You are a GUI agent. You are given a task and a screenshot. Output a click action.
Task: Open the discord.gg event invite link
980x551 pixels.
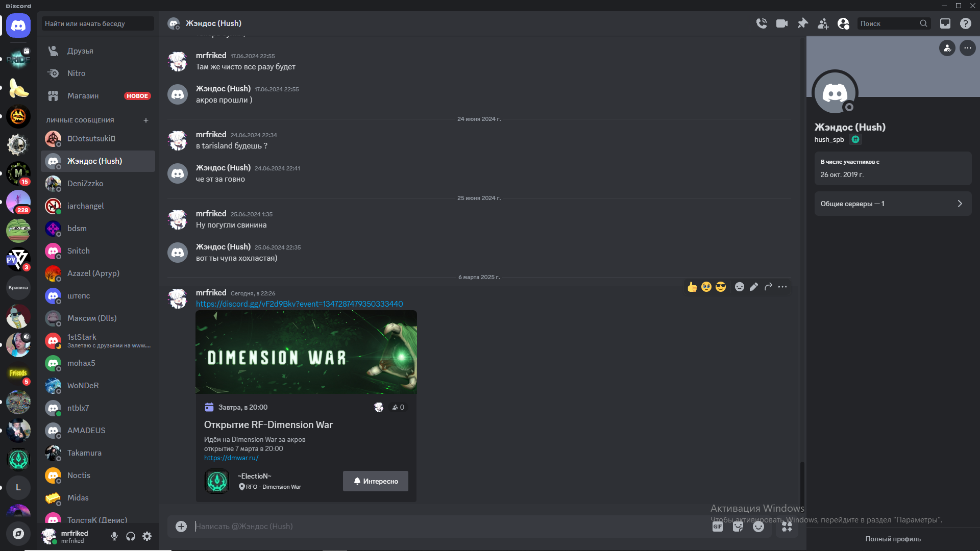300,304
